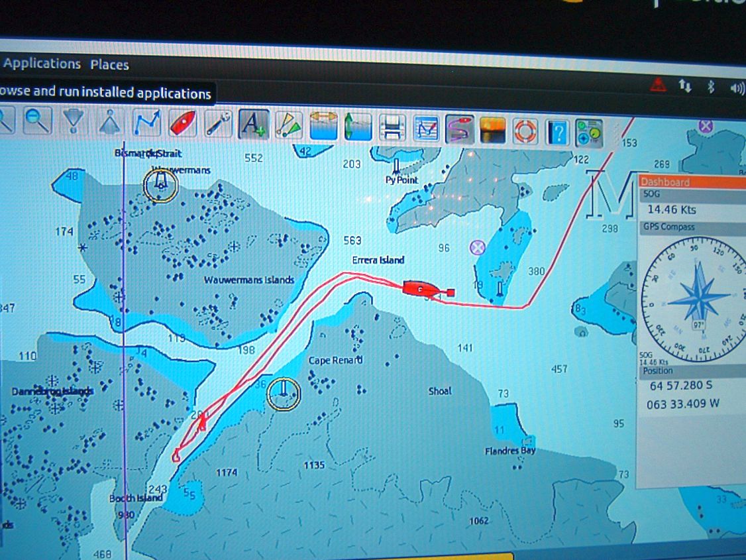This screenshot has height=560, width=746.
Task: Click the Zoom Out magnifier tool
Action: click(x=38, y=120)
